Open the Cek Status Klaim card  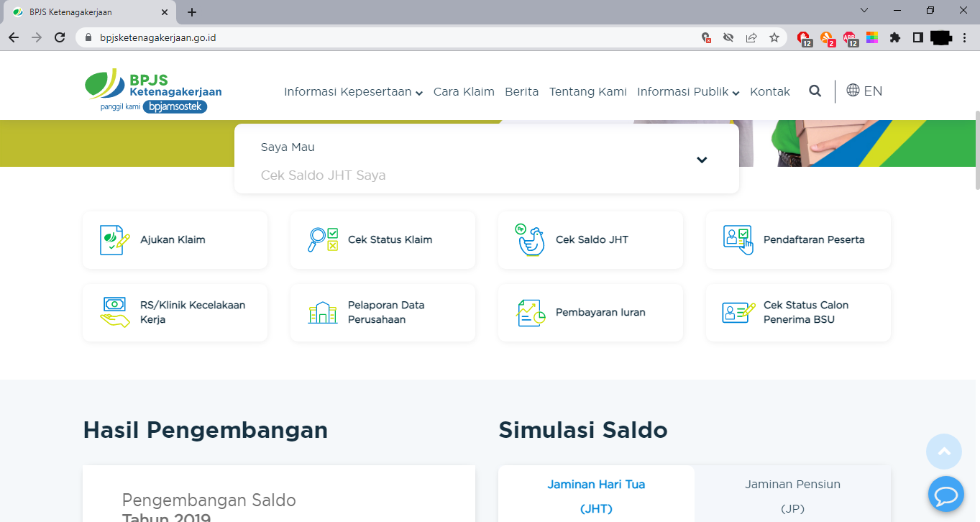click(x=383, y=240)
